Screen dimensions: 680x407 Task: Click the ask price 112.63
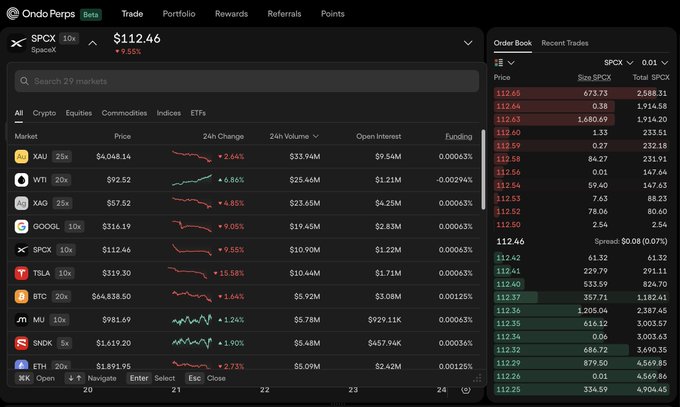point(508,119)
